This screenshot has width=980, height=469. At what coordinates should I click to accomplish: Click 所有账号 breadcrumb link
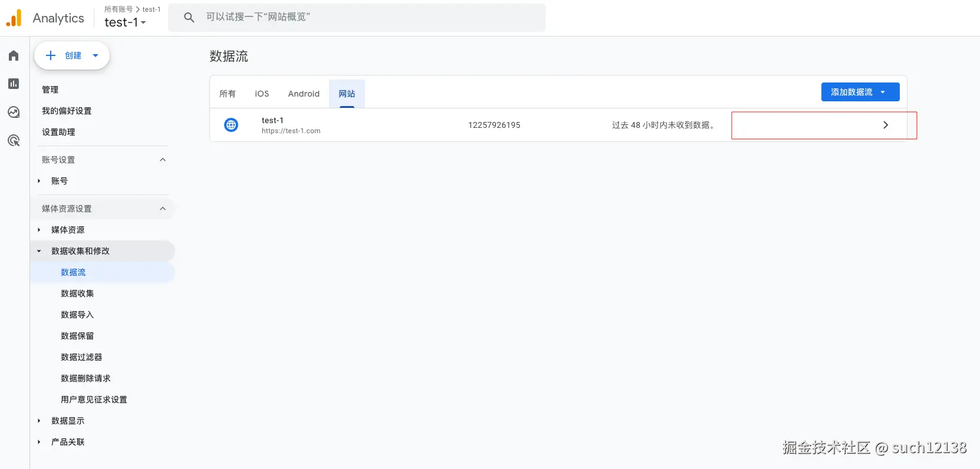tap(119, 9)
